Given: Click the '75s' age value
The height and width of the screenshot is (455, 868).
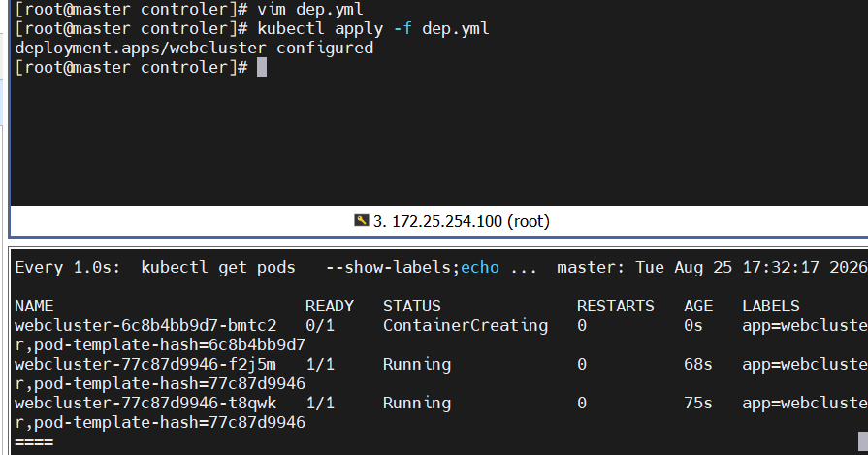Looking at the screenshot, I should (x=698, y=403).
